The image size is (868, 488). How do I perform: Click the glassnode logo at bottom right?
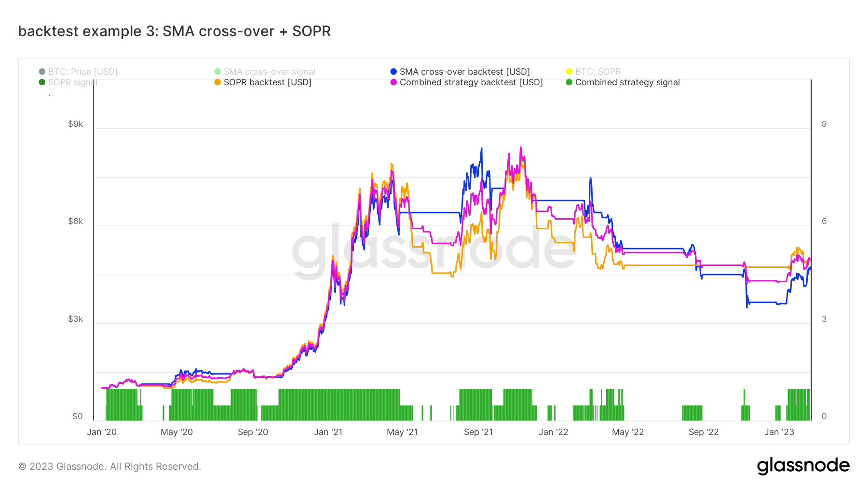(803, 466)
